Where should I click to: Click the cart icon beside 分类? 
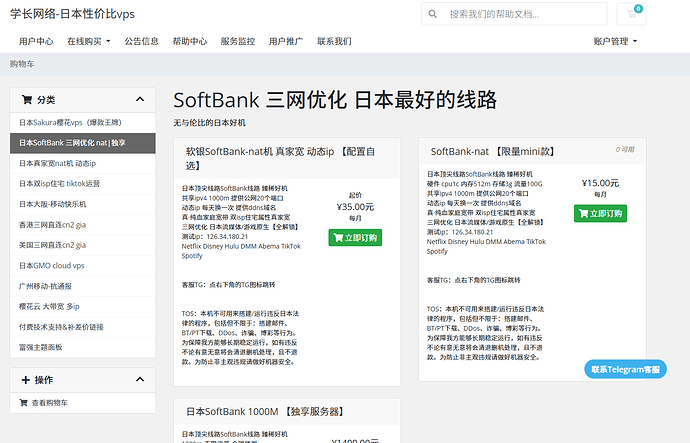[27, 100]
